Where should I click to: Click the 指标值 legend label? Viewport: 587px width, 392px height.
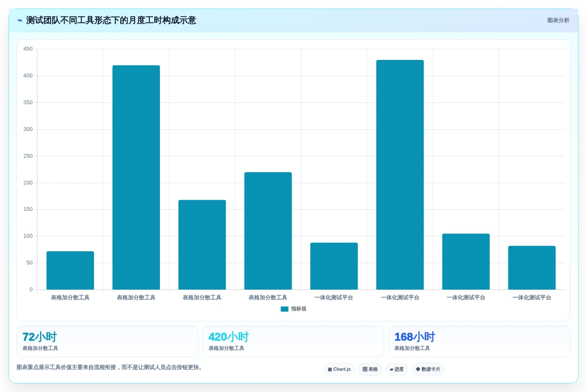pyautogui.click(x=298, y=309)
